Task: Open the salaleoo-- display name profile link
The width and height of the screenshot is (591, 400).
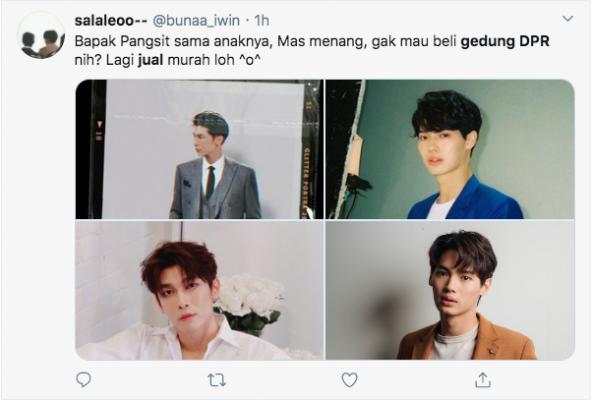Action: pos(111,20)
